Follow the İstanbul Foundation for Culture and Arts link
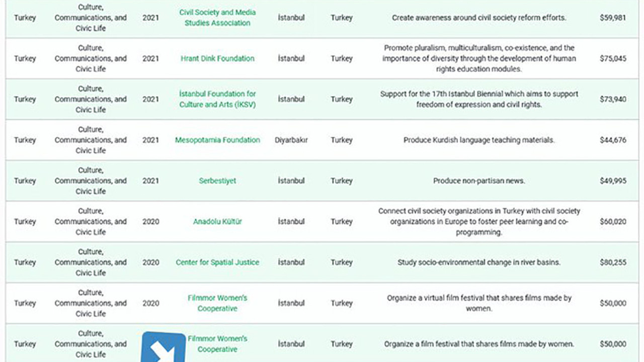Screen dimensions: 644x362 (217, 99)
